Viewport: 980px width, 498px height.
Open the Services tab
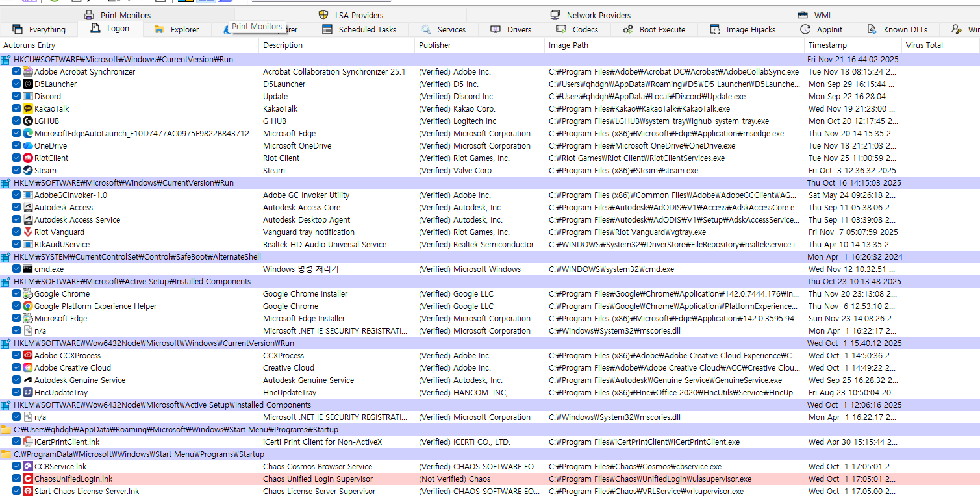[x=443, y=29]
